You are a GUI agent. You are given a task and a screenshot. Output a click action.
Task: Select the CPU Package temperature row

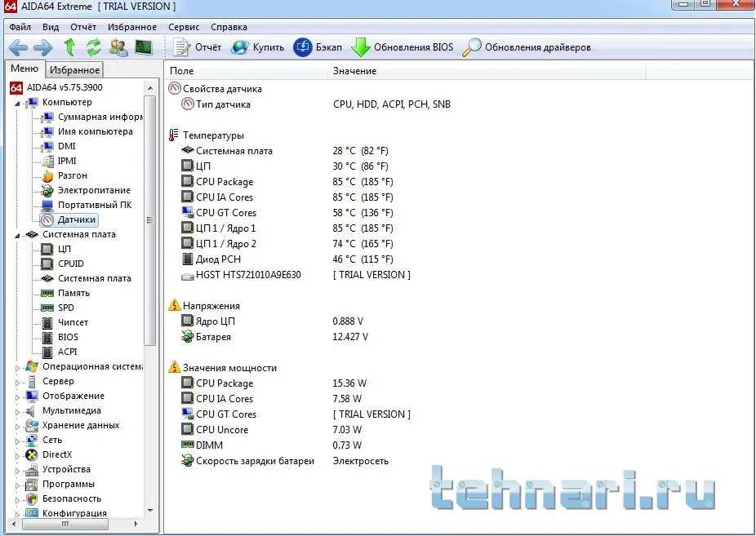tap(287, 182)
